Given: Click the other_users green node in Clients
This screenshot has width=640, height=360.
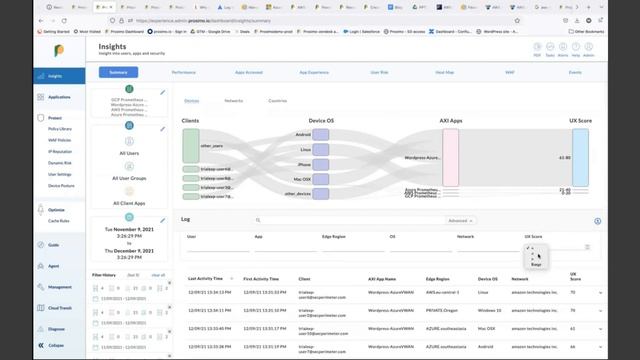Looking at the screenshot, I should pos(191,146).
